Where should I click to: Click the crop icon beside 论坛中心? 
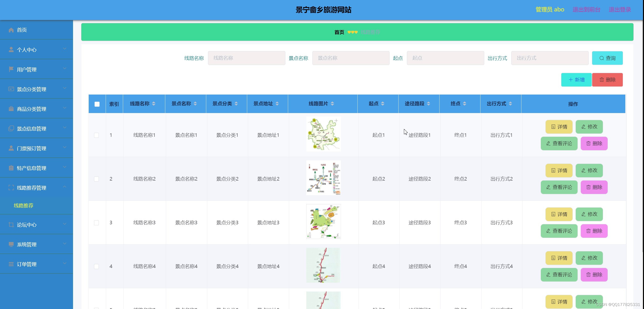tap(11, 225)
